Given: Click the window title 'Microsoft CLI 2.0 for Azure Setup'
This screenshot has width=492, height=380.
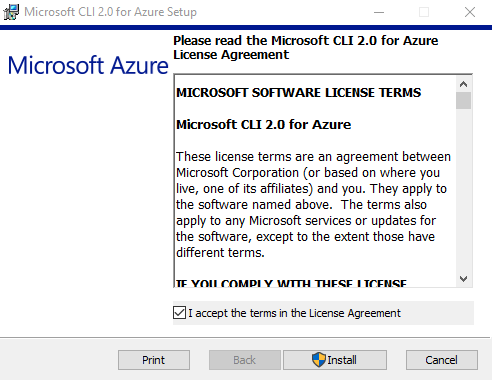Looking at the screenshot, I should coord(110,12).
